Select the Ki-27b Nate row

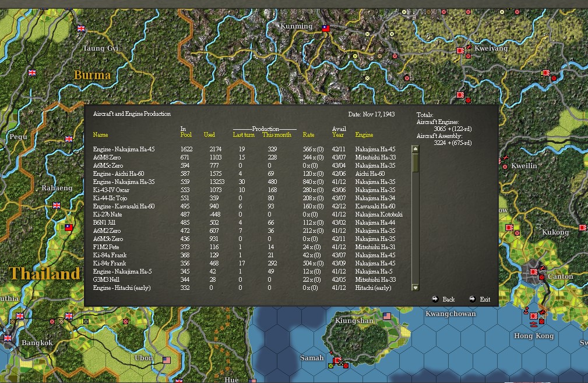point(248,215)
